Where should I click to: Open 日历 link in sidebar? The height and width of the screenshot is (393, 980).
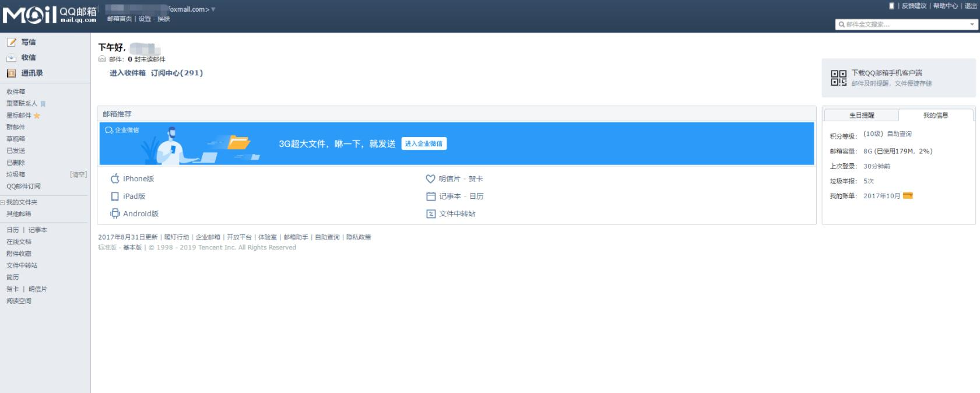[x=13, y=230]
